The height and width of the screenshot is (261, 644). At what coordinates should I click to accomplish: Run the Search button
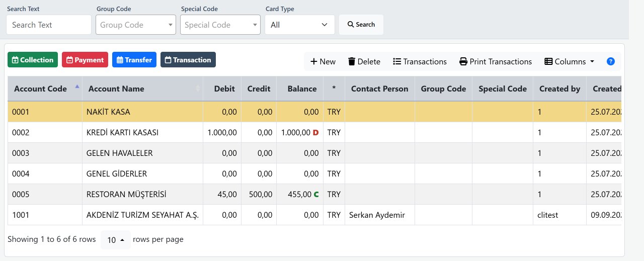pyautogui.click(x=361, y=25)
